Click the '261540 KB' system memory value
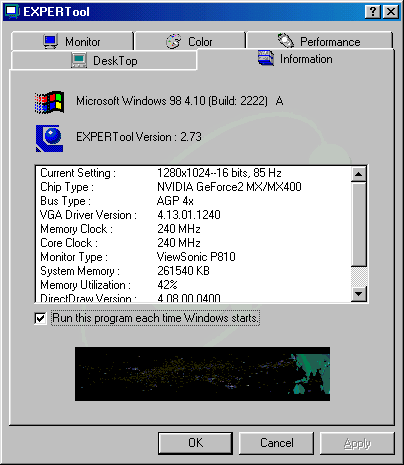 click(x=183, y=271)
